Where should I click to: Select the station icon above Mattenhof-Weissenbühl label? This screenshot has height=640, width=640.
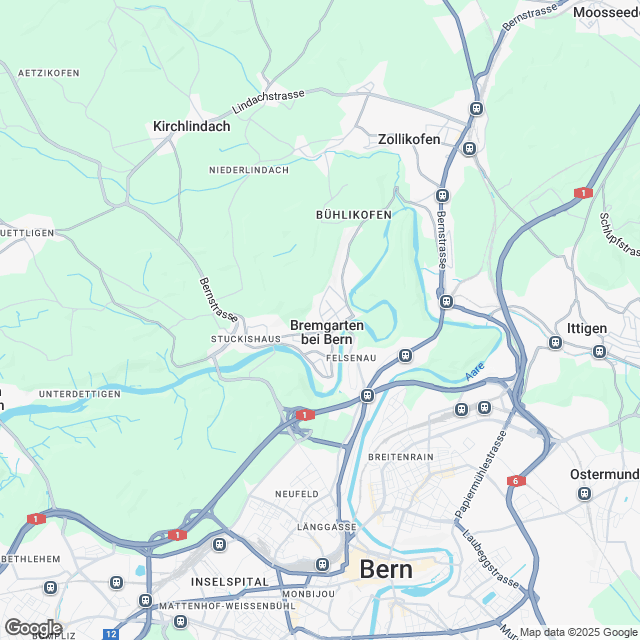click(145, 600)
